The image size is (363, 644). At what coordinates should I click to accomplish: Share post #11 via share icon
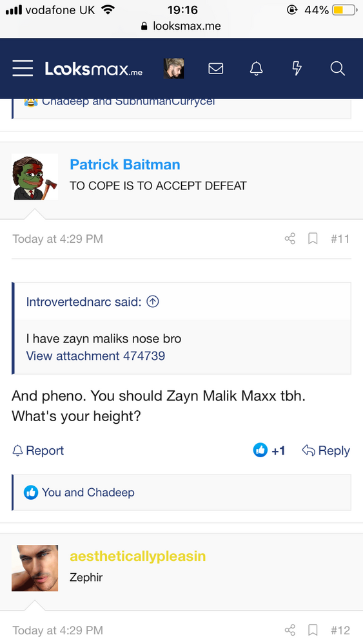290,239
